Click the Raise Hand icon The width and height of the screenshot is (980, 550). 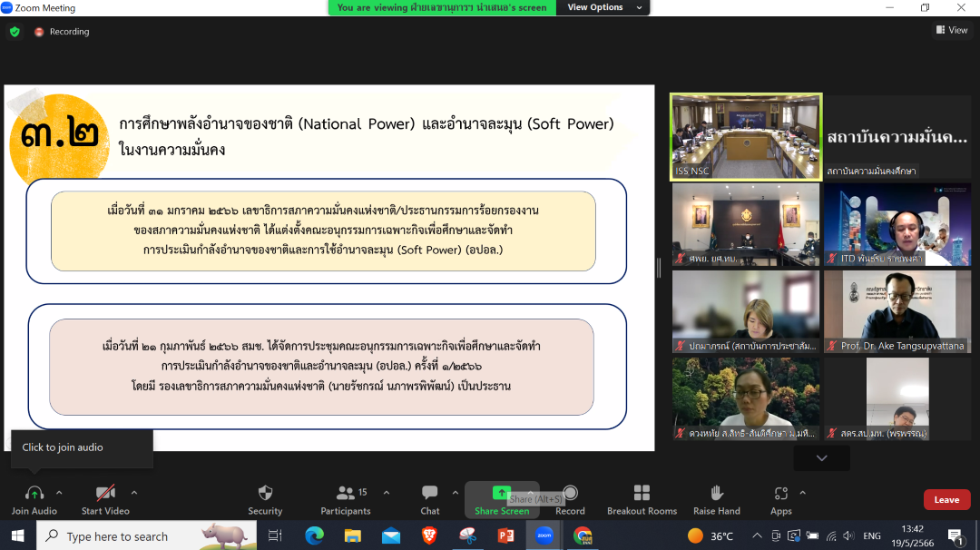717,493
